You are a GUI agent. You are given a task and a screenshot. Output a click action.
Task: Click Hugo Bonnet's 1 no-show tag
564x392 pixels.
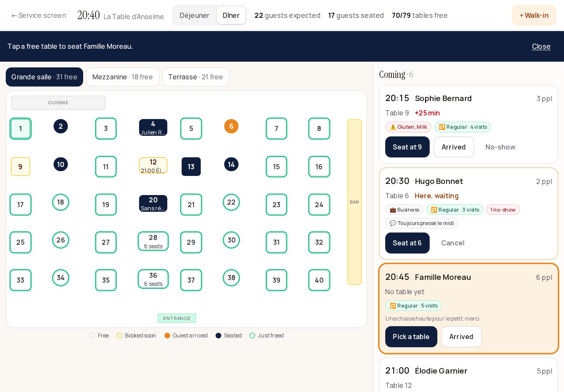tap(503, 210)
